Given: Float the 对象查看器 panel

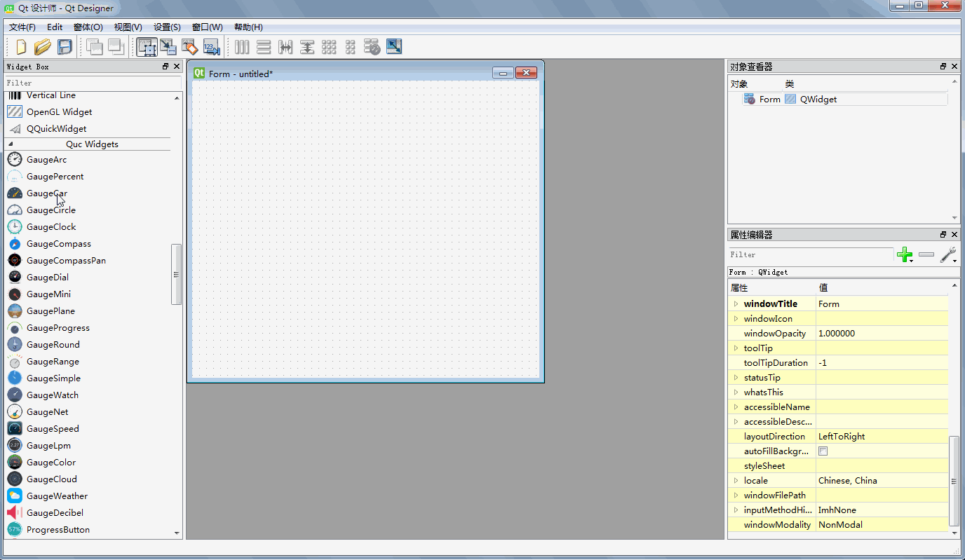Looking at the screenshot, I should pos(943,67).
